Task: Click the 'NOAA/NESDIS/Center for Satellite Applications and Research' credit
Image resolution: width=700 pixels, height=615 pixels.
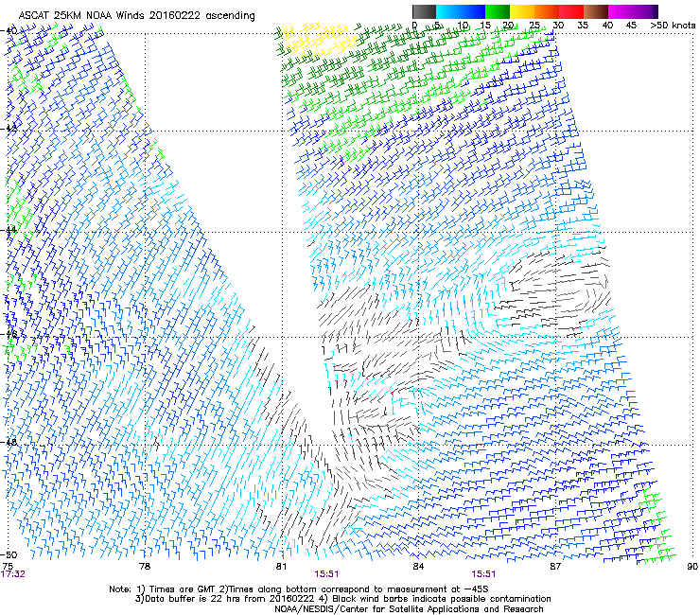Action: click(409, 609)
